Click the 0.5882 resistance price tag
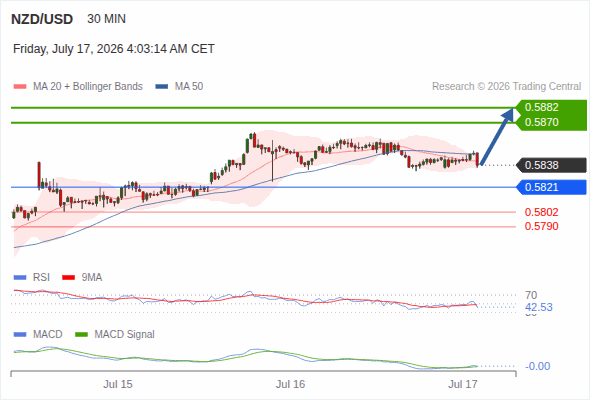Image resolution: width=590 pixels, height=400 pixels. [x=550, y=107]
